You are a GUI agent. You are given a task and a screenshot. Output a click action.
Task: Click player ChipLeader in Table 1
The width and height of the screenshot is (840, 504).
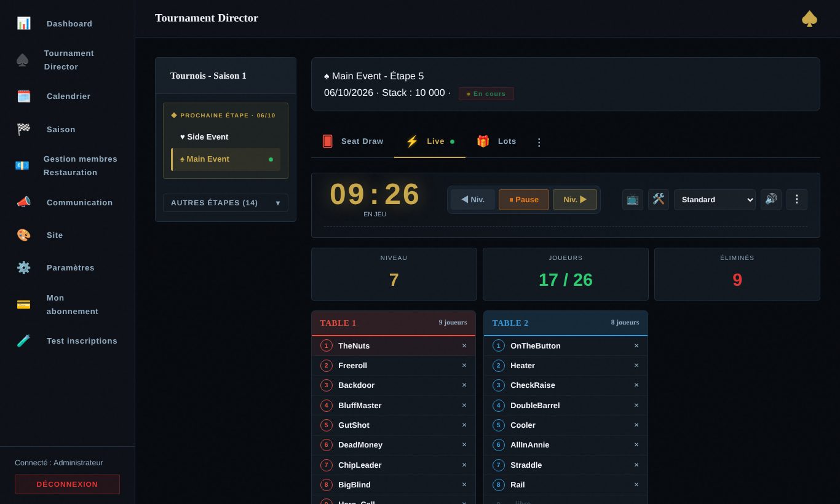point(394,465)
